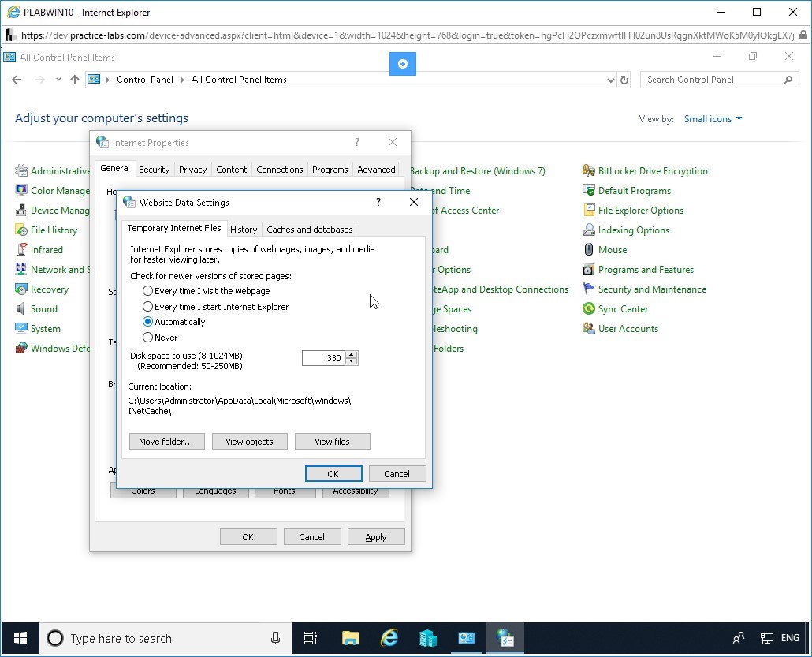
Task: Click the View files button
Action: click(x=332, y=442)
